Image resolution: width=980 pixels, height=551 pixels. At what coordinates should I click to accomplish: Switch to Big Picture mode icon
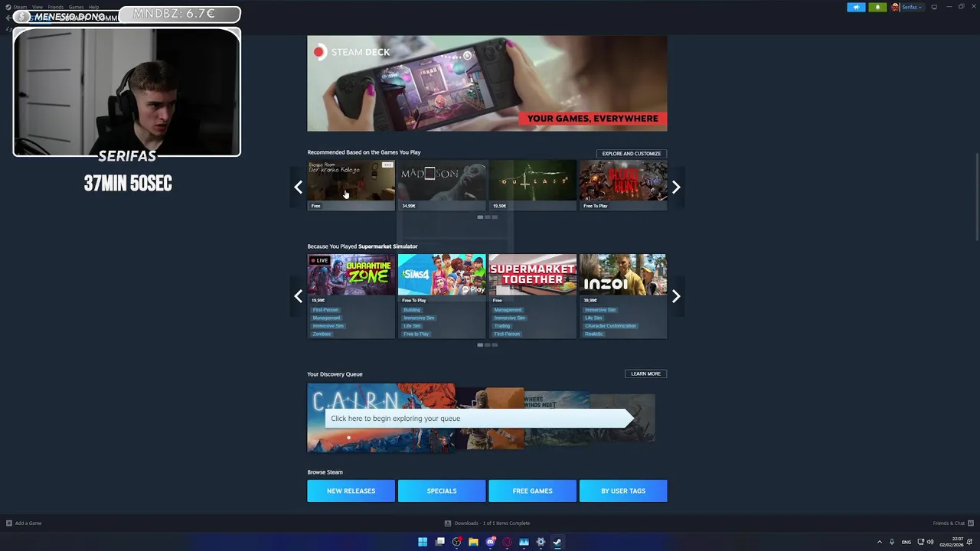pyautogui.click(x=934, y=7)
